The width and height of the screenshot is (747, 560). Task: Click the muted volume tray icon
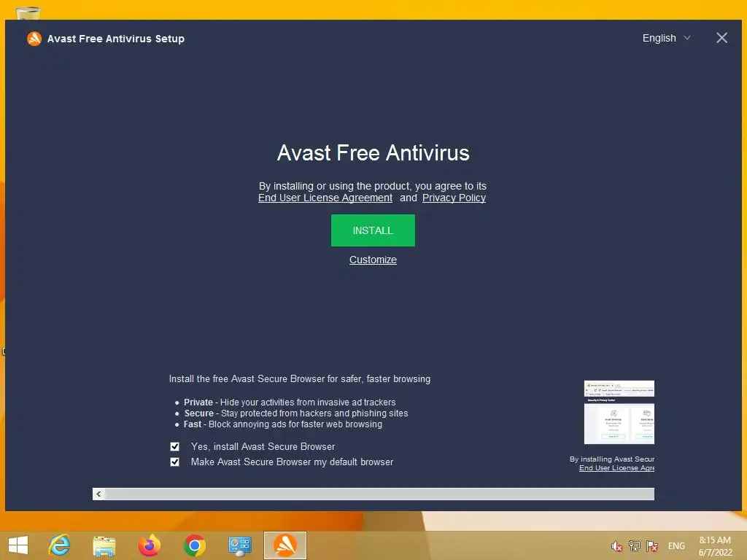[x=616, y=546]
